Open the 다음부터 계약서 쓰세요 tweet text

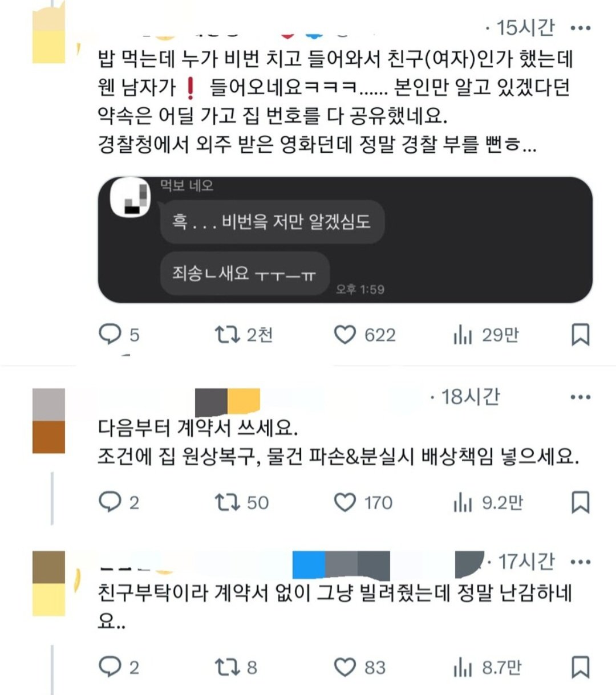click(338, 442)
